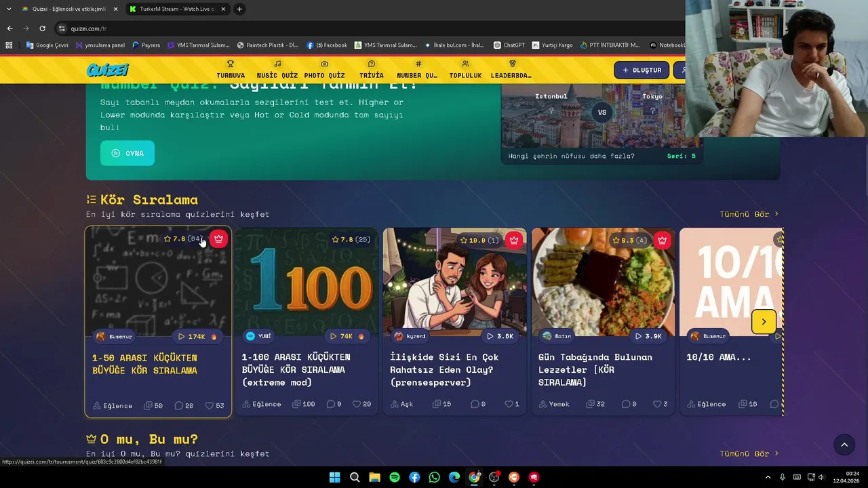Open İlişkide Sizi En Çok Rahatsız title
868x488 pixels.
(444, 369)
